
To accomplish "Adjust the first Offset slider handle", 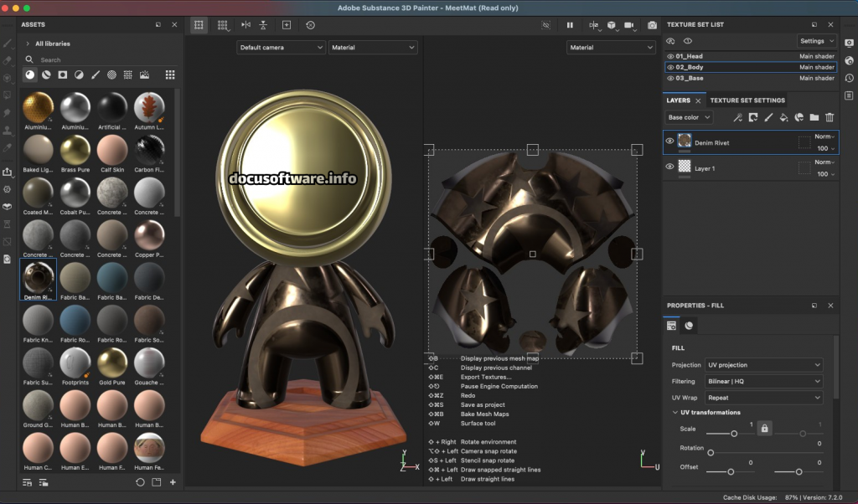I will coord(731,471).
